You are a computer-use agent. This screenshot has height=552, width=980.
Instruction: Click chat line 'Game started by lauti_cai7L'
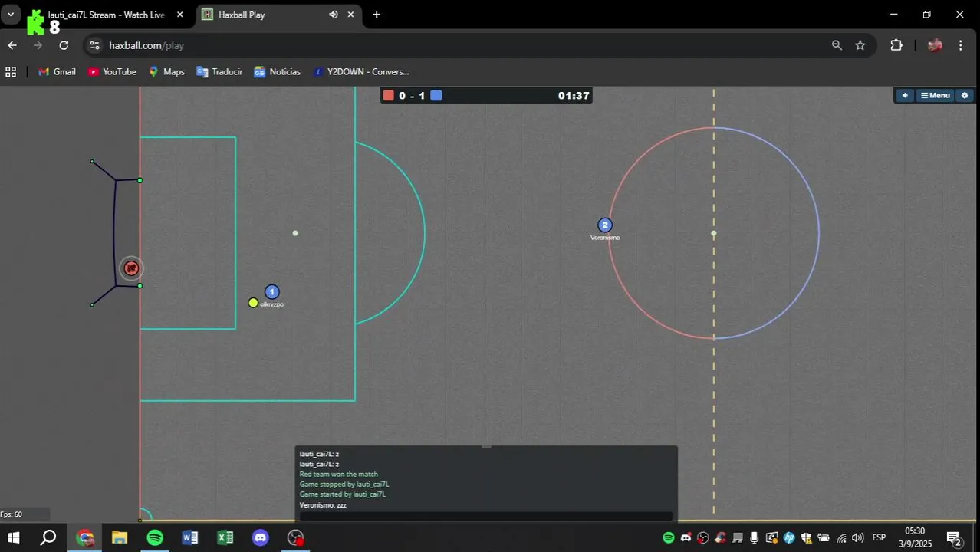(342, 495)
